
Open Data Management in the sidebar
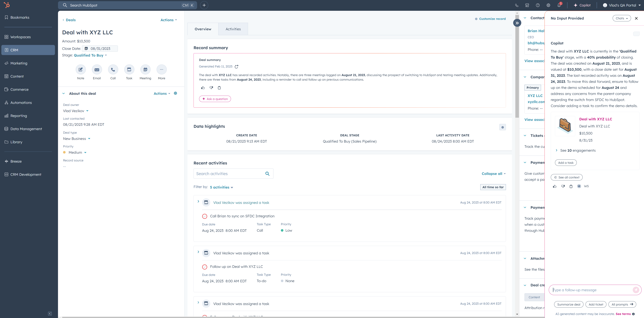coord(28,129)
